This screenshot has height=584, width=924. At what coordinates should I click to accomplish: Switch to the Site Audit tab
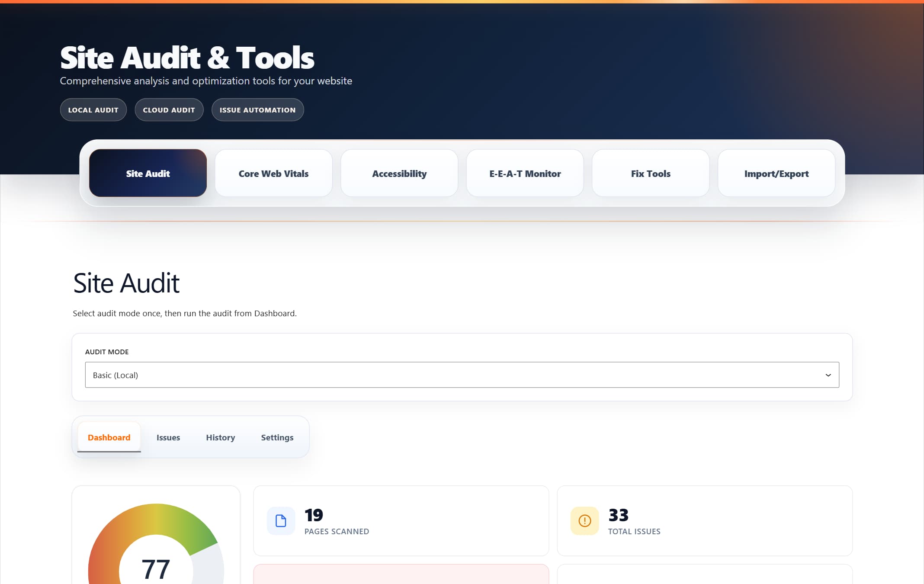(x=148, y=173)
